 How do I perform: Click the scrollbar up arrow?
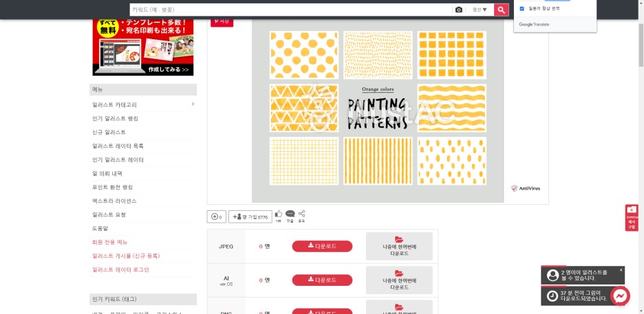(641, 3)
